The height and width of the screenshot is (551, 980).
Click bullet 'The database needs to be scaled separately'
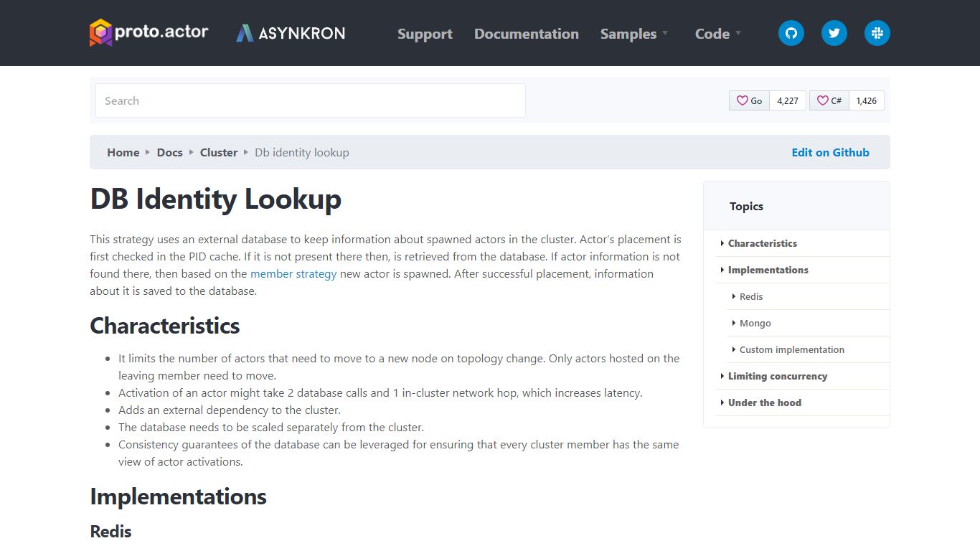[271, 428]
